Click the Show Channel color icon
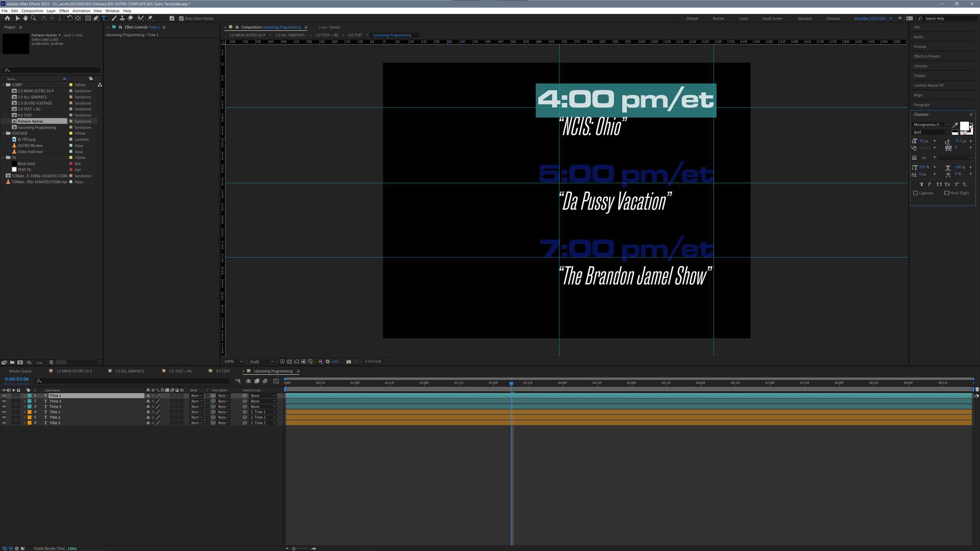 coord(321,361)
